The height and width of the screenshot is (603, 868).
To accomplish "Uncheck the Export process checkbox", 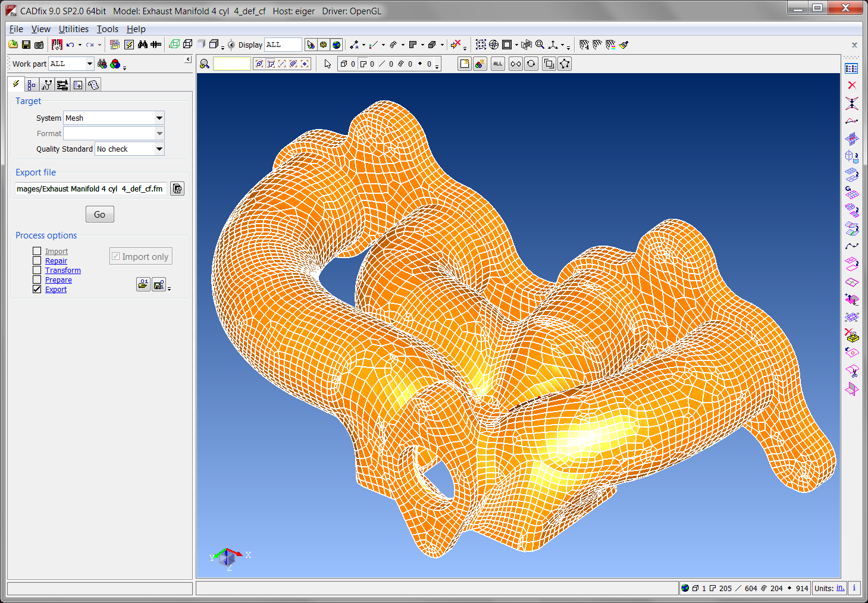I will click(x=37, y=289).
